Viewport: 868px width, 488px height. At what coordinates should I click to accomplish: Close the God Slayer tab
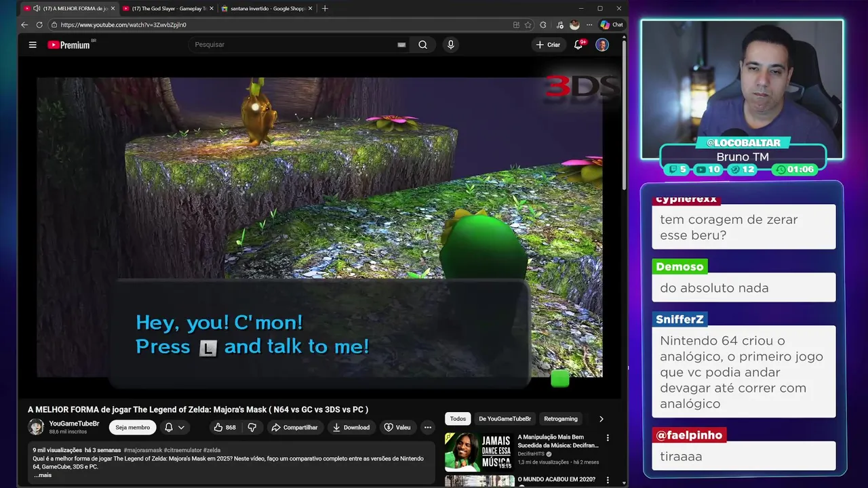click(x=212, y=9)
